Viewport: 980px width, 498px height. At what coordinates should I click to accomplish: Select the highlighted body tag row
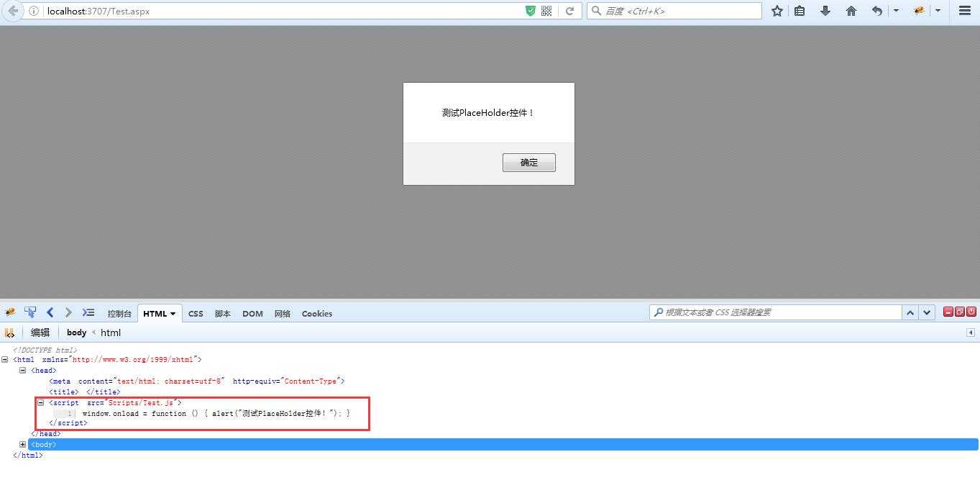[x=503, y=445]
